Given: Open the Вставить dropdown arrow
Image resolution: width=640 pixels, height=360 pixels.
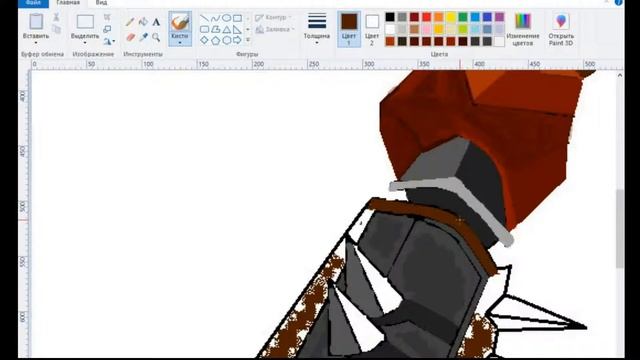Looking at the screenshot, I should (36, 43).
